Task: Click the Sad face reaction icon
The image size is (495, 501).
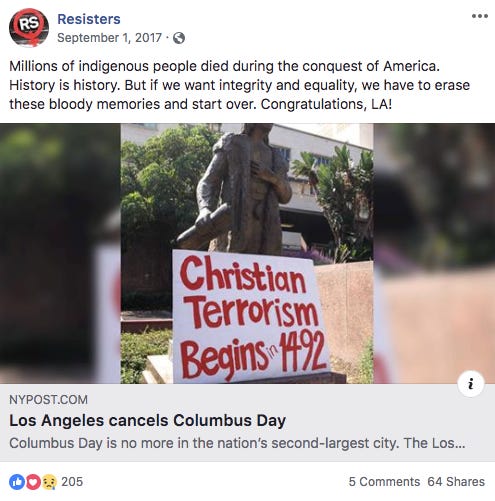Action: 49,482
